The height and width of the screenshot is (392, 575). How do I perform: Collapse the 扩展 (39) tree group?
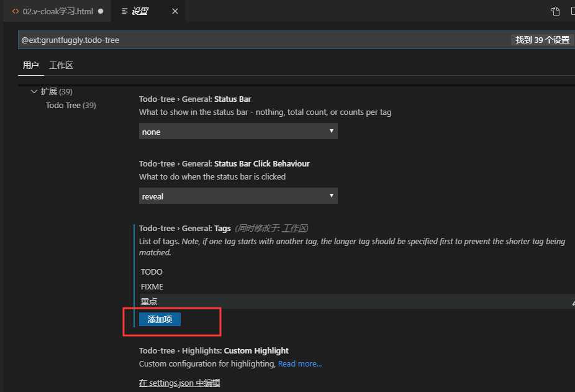click(x=34, y=91)
